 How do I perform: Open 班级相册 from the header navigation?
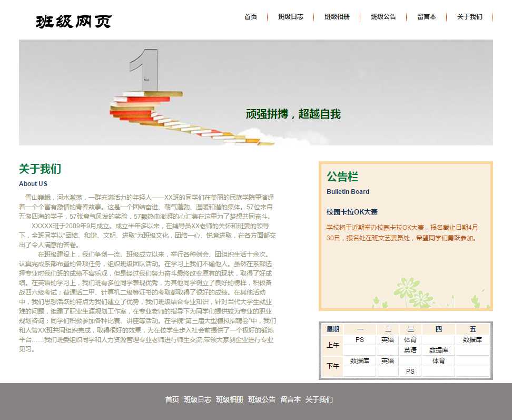(x=337, y=17)
